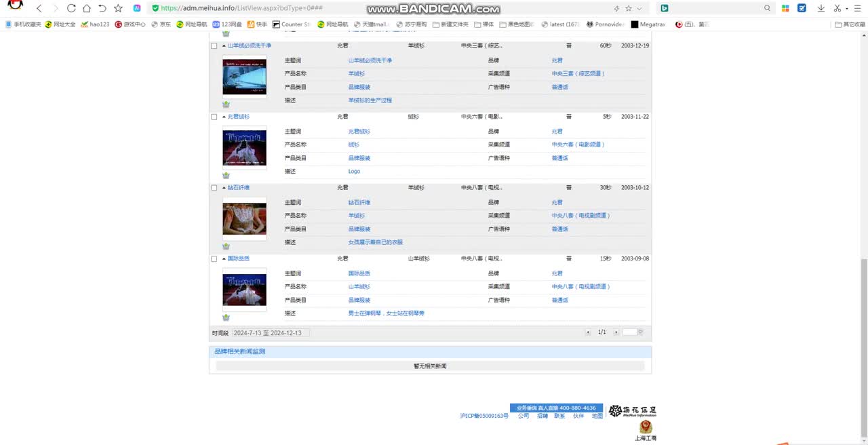This screenshot has width=868, height=445.
Task: Open the 媒体 bookmarks folder
Action: tap(484, 24)
